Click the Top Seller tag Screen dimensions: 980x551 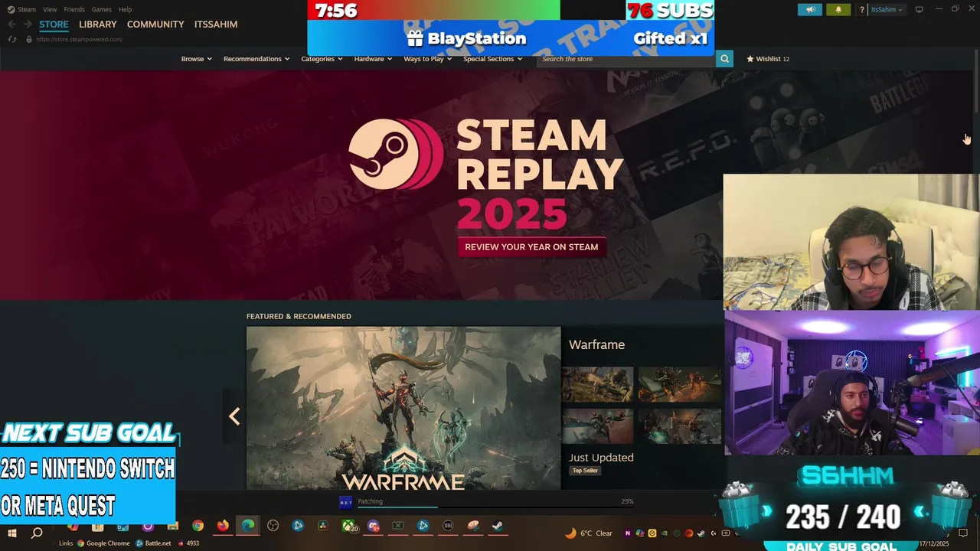pos(585,471)
